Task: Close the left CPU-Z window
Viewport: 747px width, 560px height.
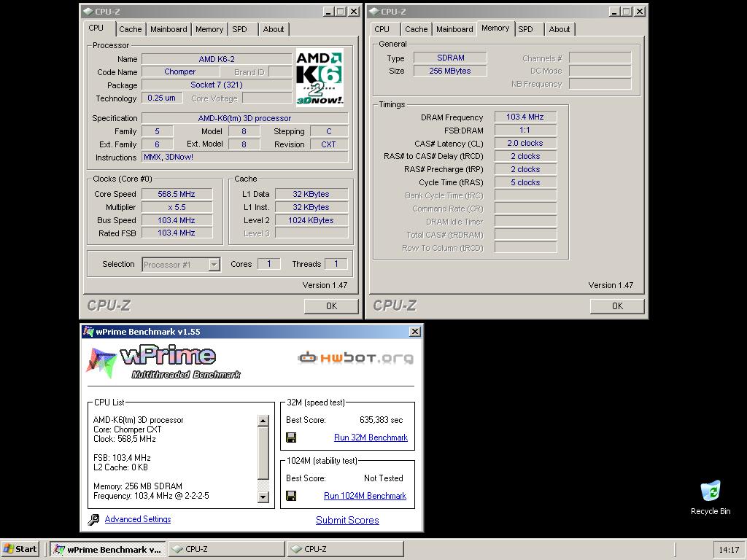Action: point(354,12)
